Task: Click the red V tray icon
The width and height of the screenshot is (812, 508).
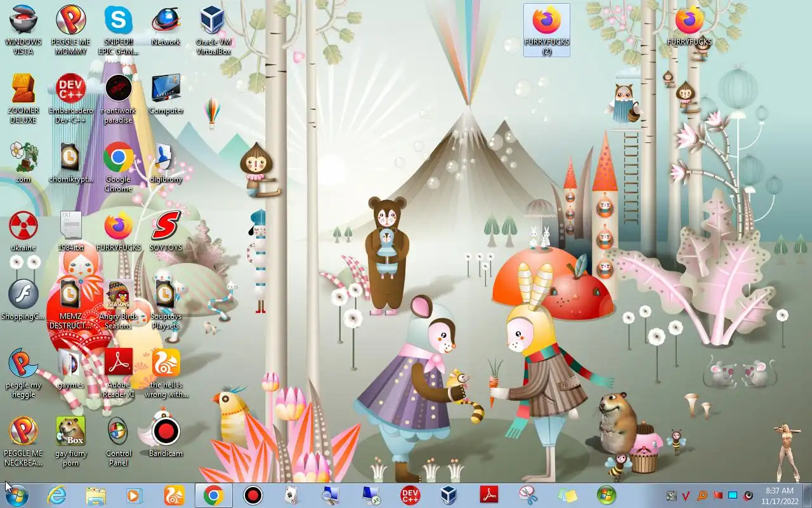Action: (x=686, y=496)
